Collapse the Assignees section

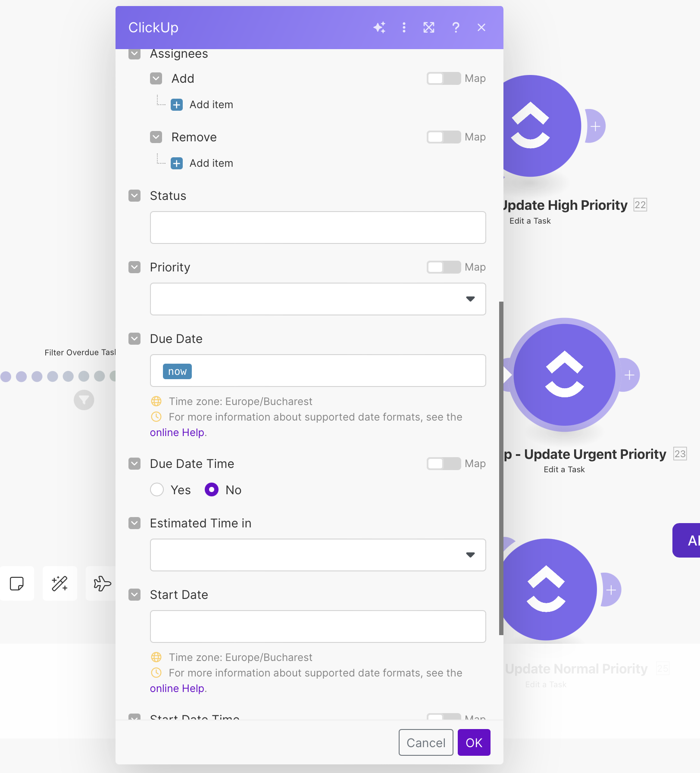point(134,53)
